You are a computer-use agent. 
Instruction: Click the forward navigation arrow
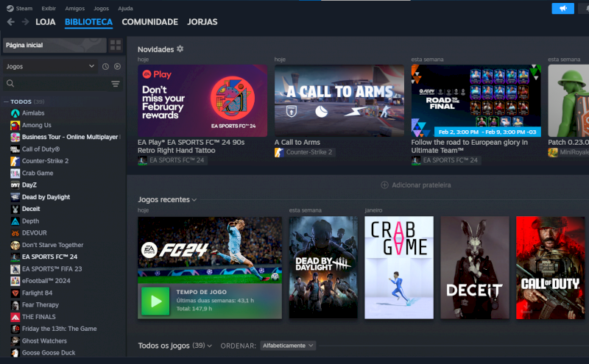pyautogui.click(x=25, y=22)
